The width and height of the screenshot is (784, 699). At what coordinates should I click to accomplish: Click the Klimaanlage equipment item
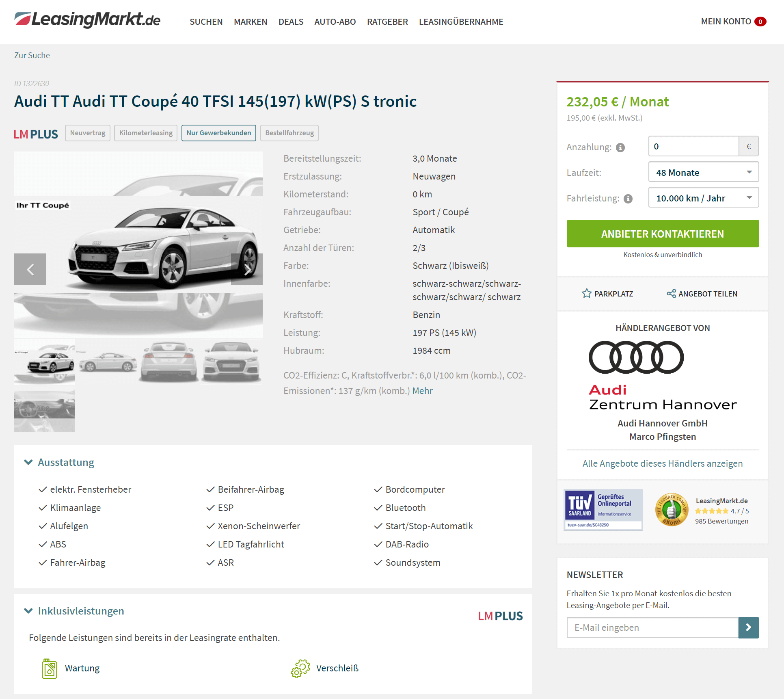click(76, 508)
